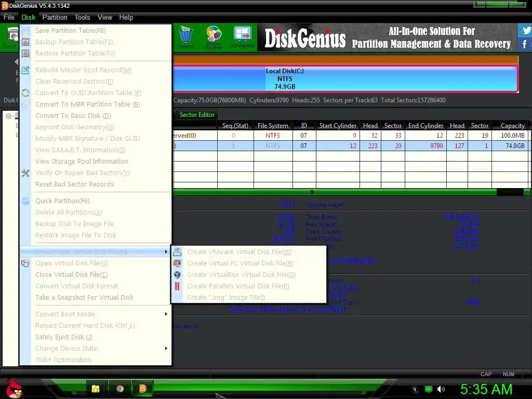This screenshot has height=399, width=532.
Task: Click the OS Migration toolbar icon
Action: (x=243, y=37)
